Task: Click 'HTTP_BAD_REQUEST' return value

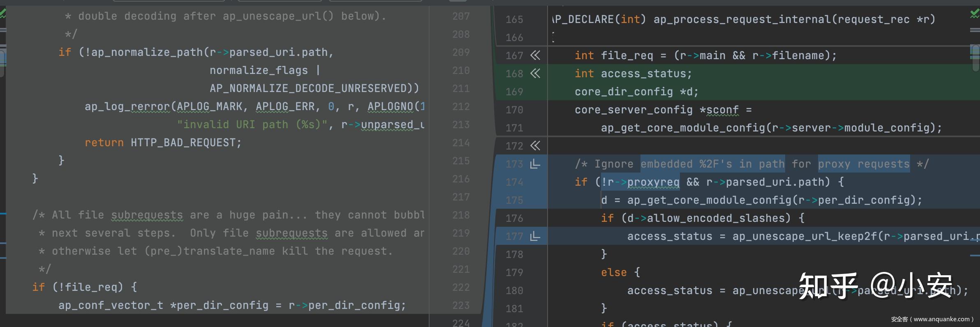Action: (183, 143)
